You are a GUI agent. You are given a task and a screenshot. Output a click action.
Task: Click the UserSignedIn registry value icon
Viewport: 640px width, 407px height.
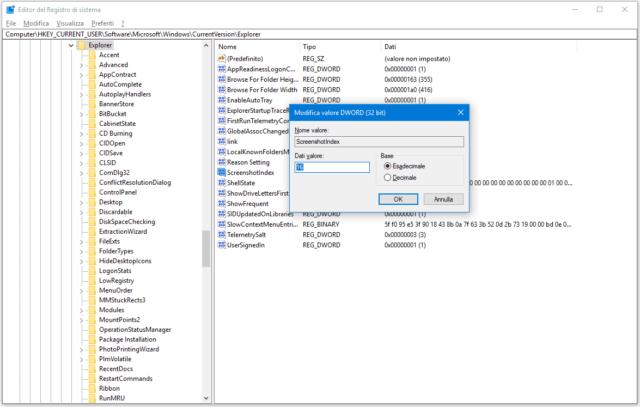coord(221,245)
